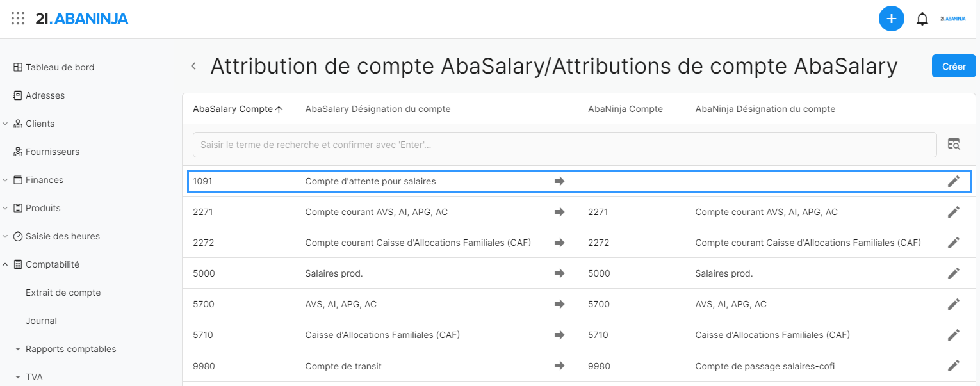
Task: Click the Produits icon in sidebar
Action: pos(18,208)
